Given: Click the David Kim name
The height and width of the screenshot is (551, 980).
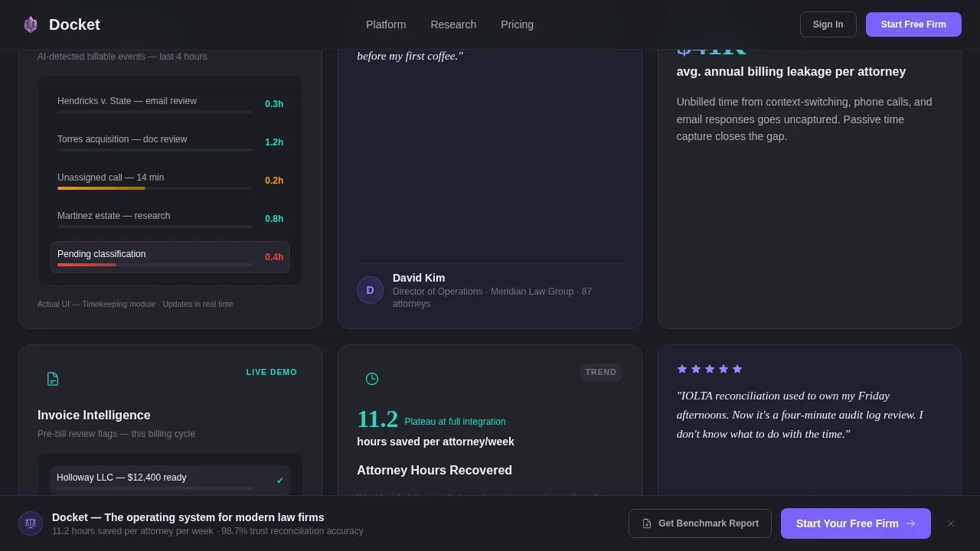Looking at the screenshot, I should pos(419,278).
